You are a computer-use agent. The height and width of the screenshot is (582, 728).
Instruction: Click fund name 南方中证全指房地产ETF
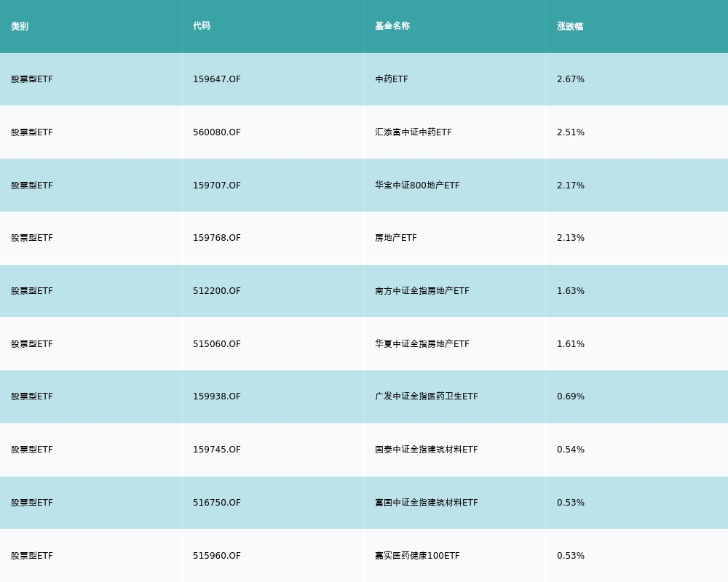pyautogui.click(x=422, y=291)
